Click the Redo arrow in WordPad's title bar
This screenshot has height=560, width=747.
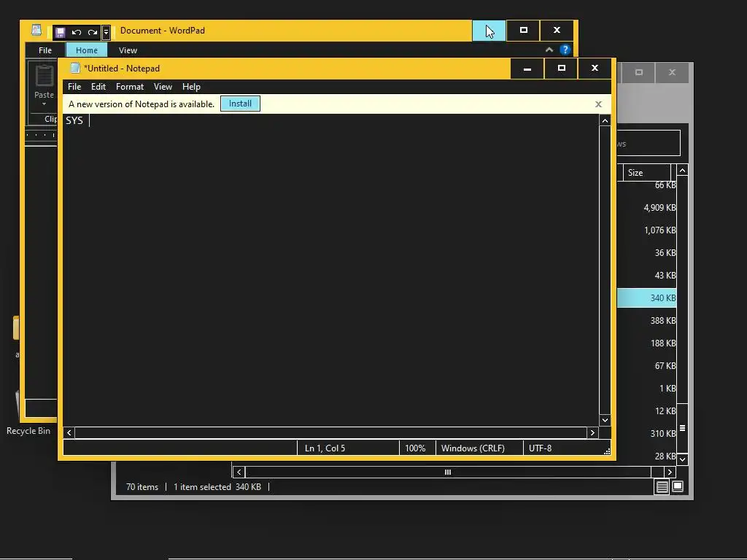coord(93,32)
